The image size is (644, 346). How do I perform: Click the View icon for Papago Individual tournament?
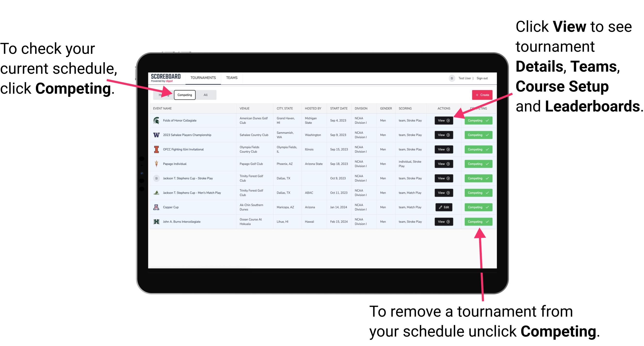pyautogui.click(x=443, y=164)
